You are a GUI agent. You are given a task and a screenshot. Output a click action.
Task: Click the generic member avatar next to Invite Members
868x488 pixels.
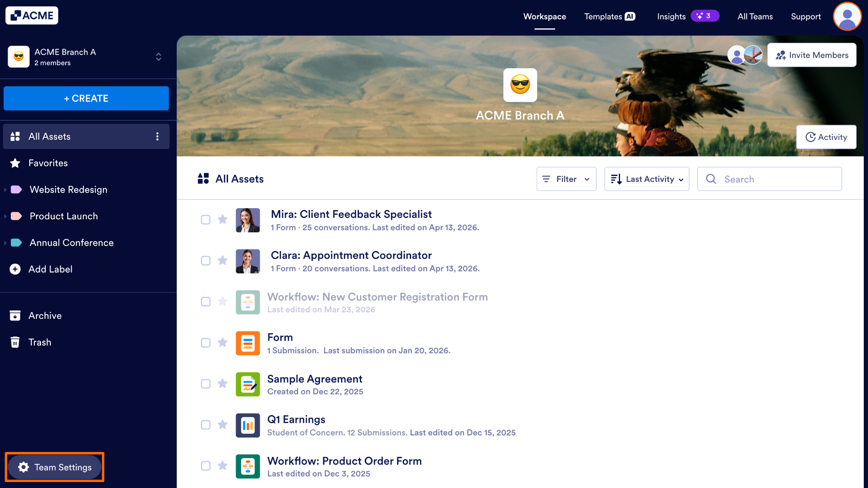click(737, 55)
